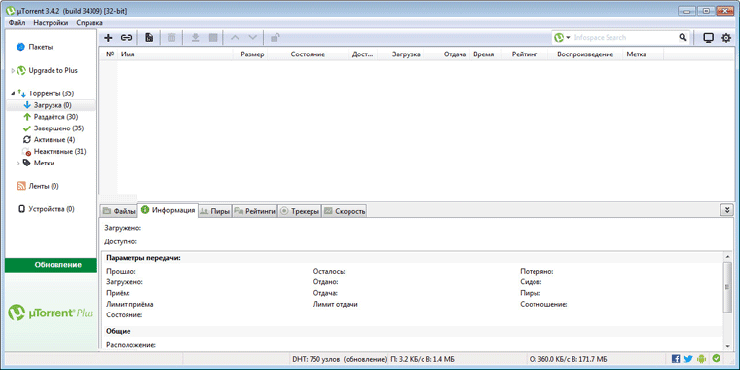Collapse the Торренты tree node
Viewport: 740px width, 370px height.
[13, 93]
